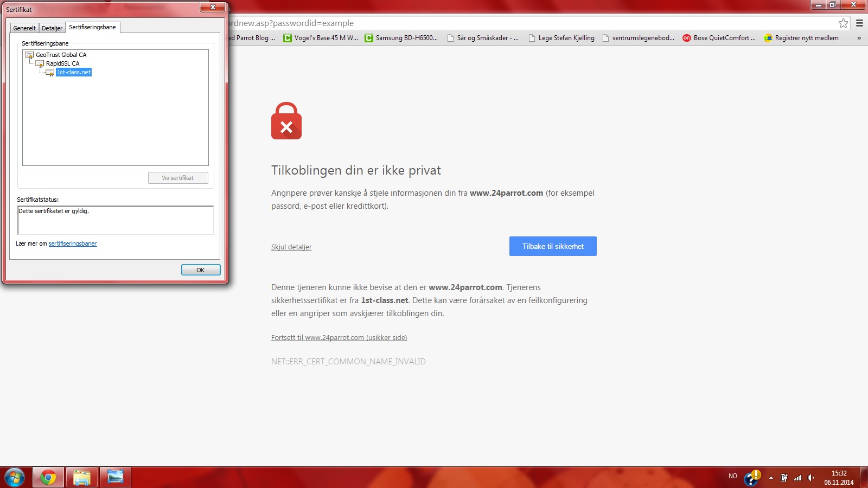Confirm the Sertifikat dialog with OK

(201, 270)
